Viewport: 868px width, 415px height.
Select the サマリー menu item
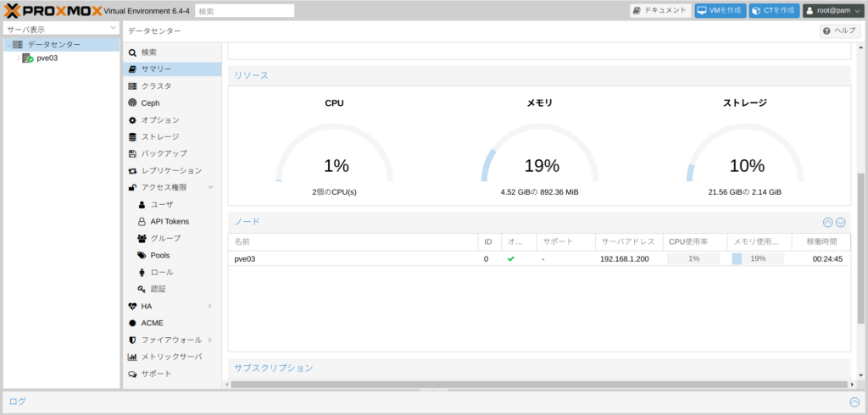coord(172,69)
